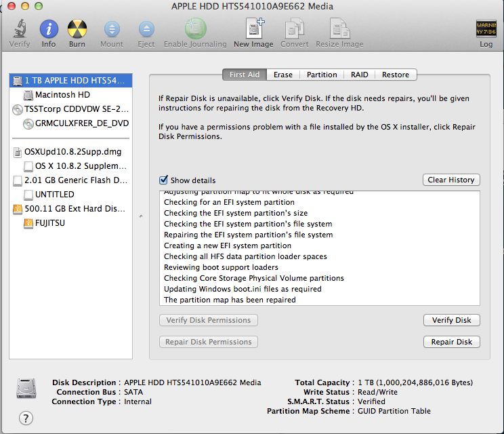504x434 pixels.
Task: Click log line 'The partition map has been repaired'
Action: 230,300
